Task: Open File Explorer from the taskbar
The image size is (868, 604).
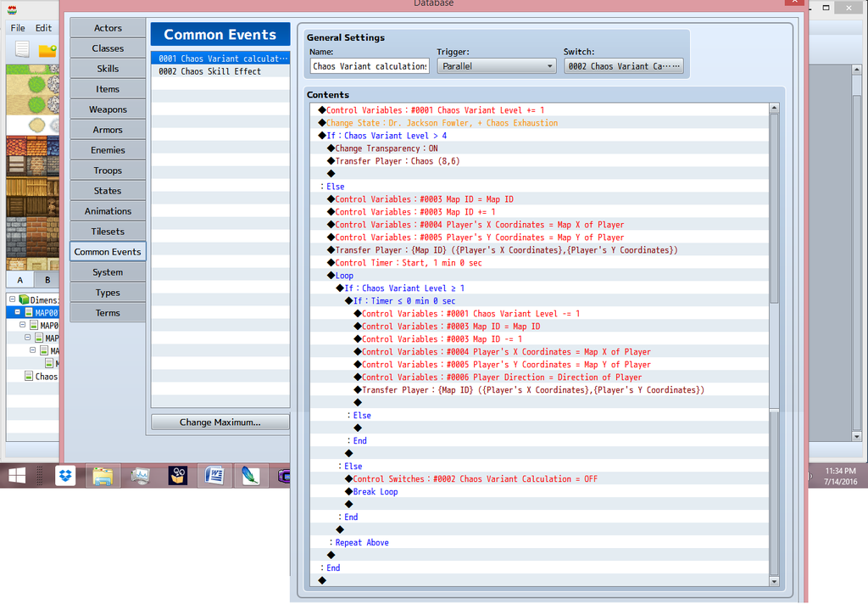Action: 103,476
